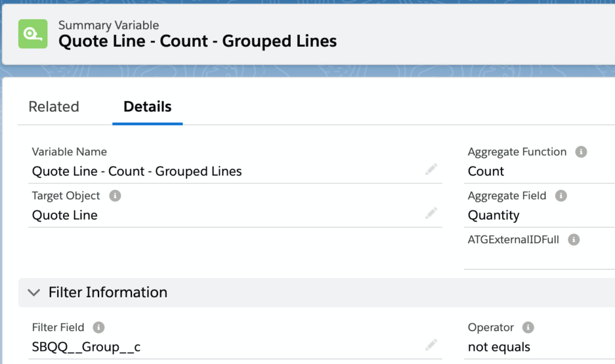Click the page title Quote Line - Count - Grouped Lines
This screenshot has height=364, width=615.
pyautogui.click(x=197, y=41)
